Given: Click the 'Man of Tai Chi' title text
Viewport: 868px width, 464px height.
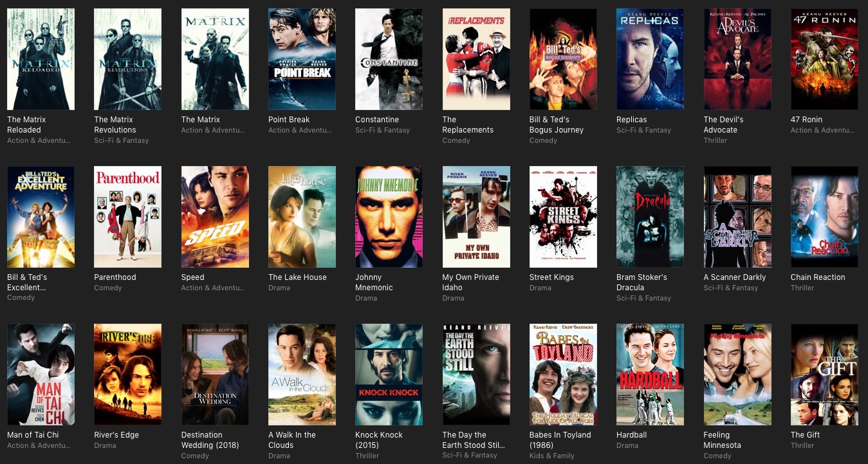Looking at the screenshot, I should (x=33, y=435).
